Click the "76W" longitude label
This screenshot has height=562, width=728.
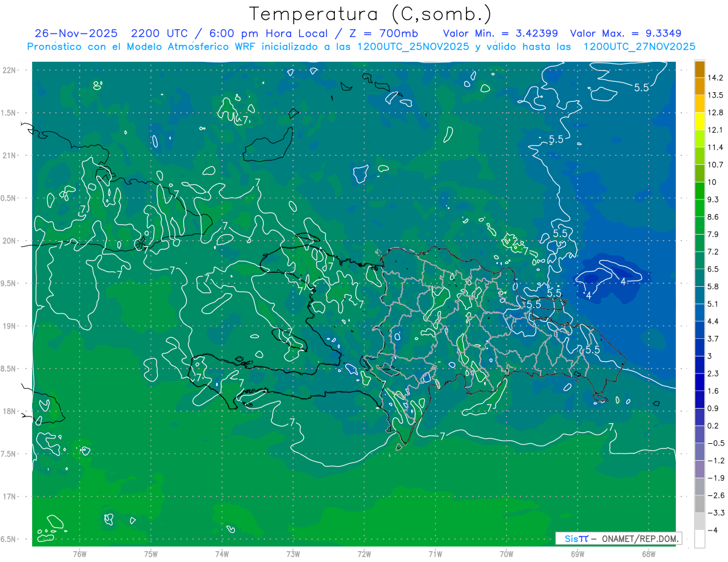coord(79,554)
